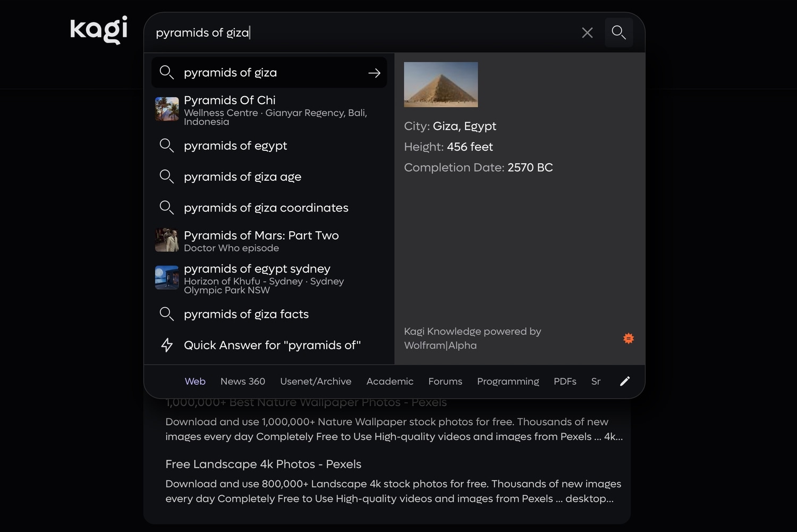The height and width of the screenshot is (532, 797).
Task: Open the Usenet/Archive tab
Action: pos(316,382)
